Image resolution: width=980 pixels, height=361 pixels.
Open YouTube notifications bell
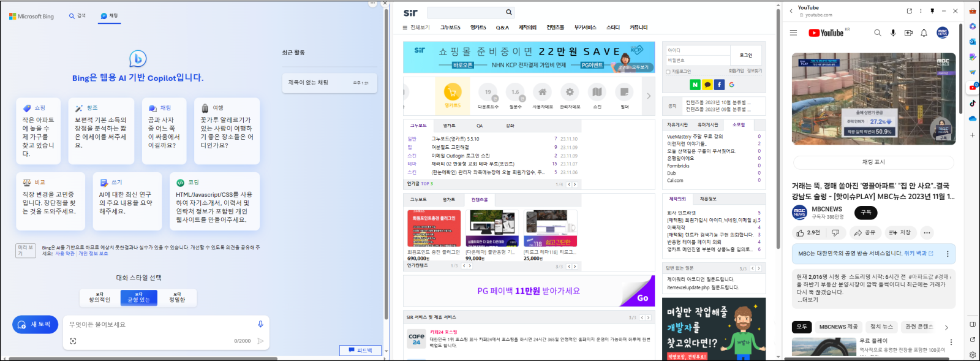point(924,33)
